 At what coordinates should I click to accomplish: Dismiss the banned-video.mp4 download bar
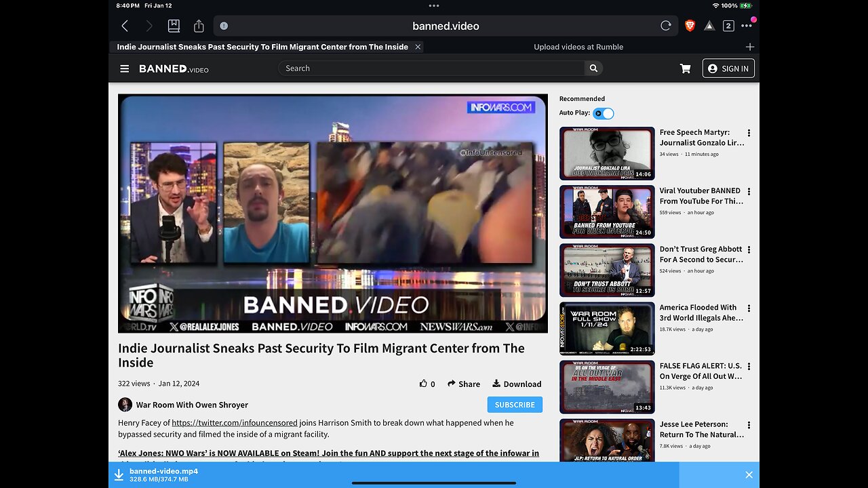pos(749,475)
